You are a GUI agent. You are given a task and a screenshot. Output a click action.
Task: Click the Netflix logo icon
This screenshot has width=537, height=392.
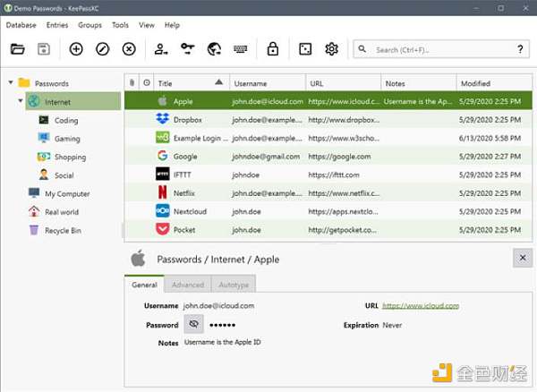coord(163,192)
